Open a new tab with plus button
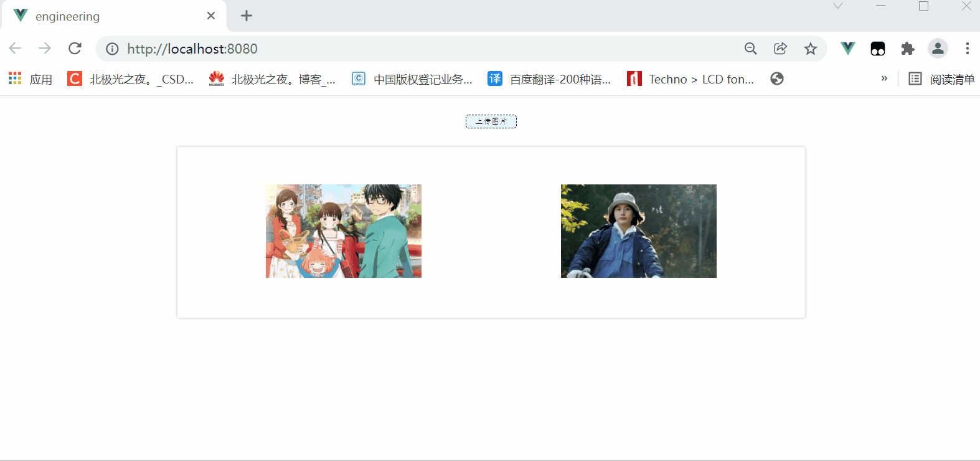980x461 pixels. (247, 16)
